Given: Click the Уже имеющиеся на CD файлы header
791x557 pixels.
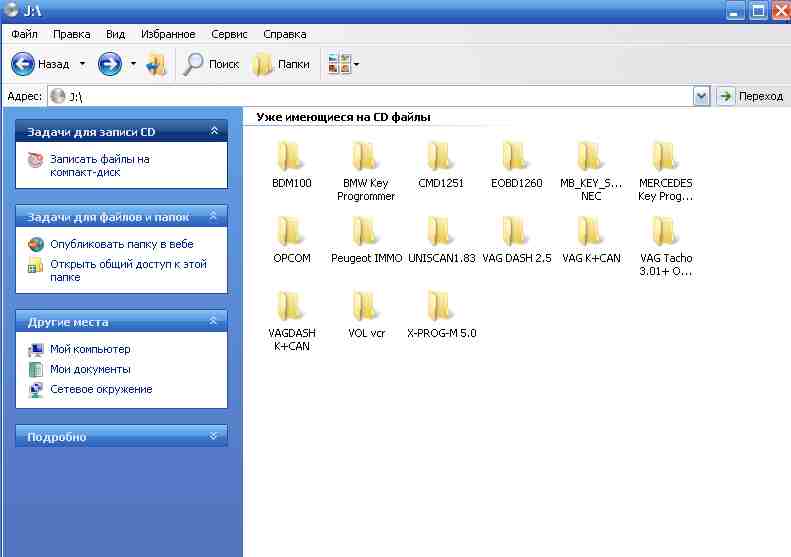Looking at the screenshot, I should (343, 117).
